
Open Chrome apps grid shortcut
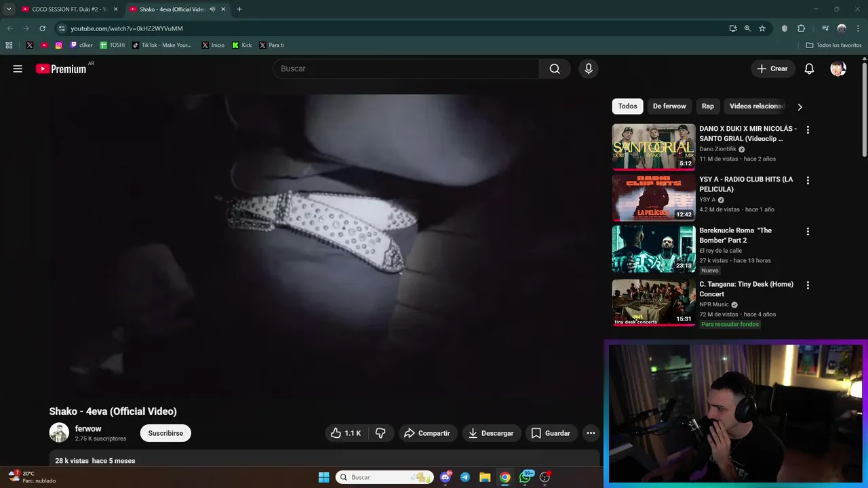[x=9, y=45]
